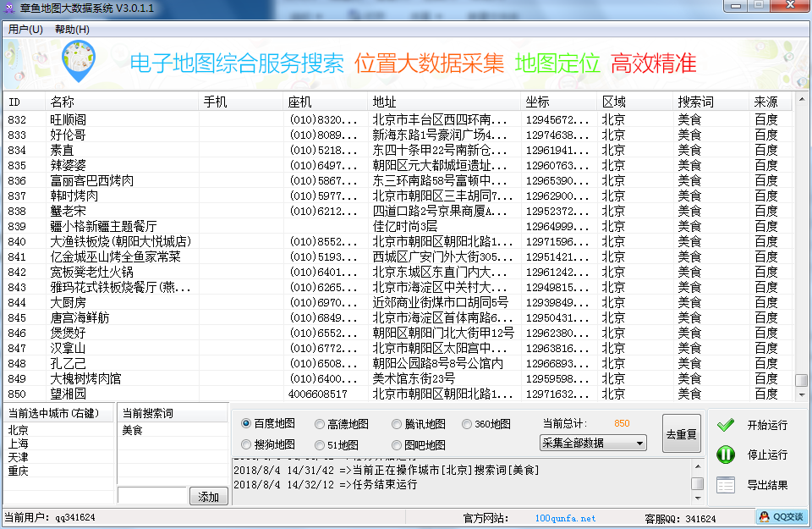
Task: Sort by the 名称 column header
Action: coord(122,102)
